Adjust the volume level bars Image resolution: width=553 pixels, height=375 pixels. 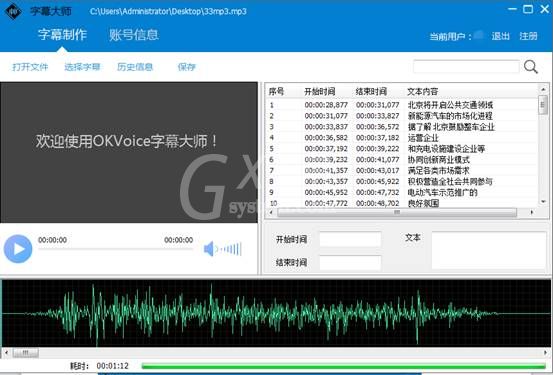coord(231,249)
